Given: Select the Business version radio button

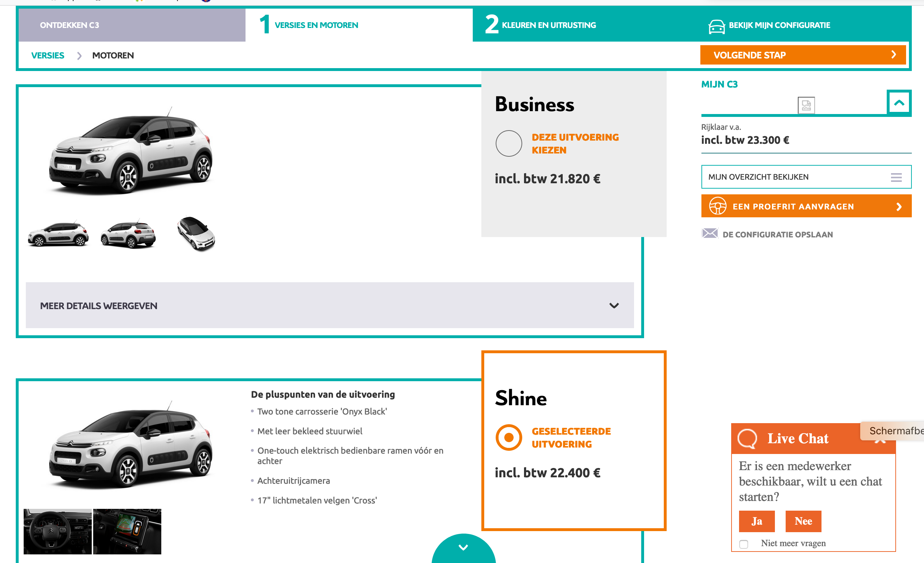Looking at the screenshot, I should pos(509,143).
